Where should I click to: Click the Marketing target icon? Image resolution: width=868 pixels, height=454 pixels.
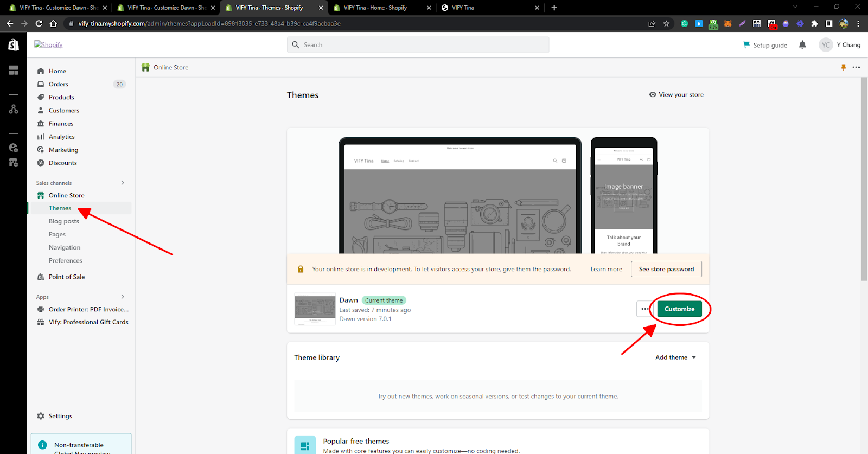point(41,150)
